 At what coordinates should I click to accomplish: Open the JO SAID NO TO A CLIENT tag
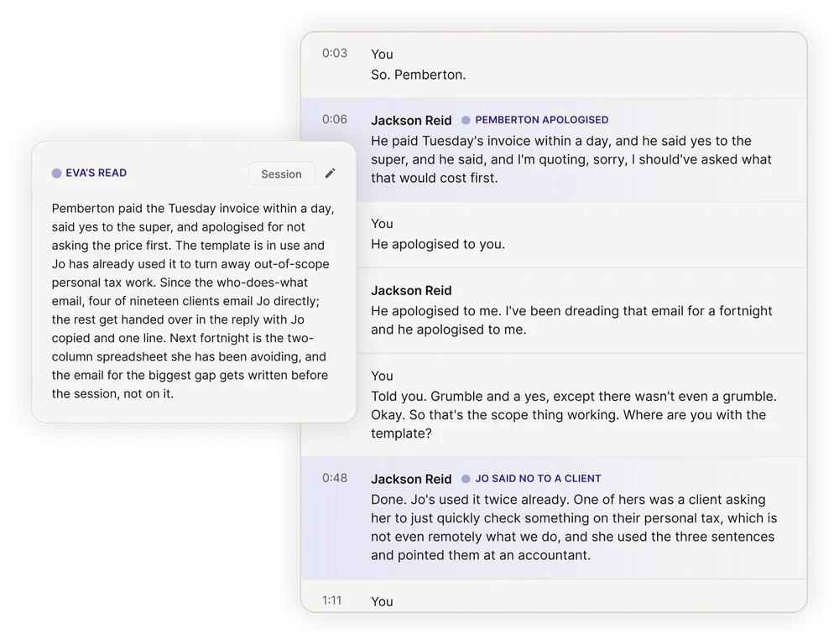click(539, 479)
